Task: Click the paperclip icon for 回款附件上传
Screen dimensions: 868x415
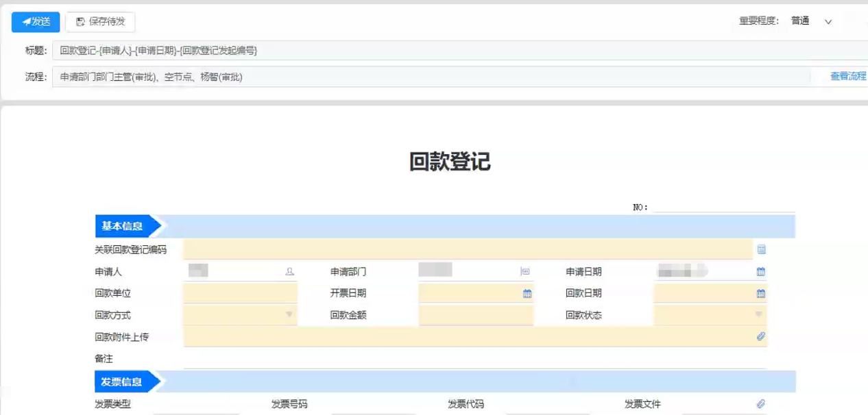Action: 760,337
